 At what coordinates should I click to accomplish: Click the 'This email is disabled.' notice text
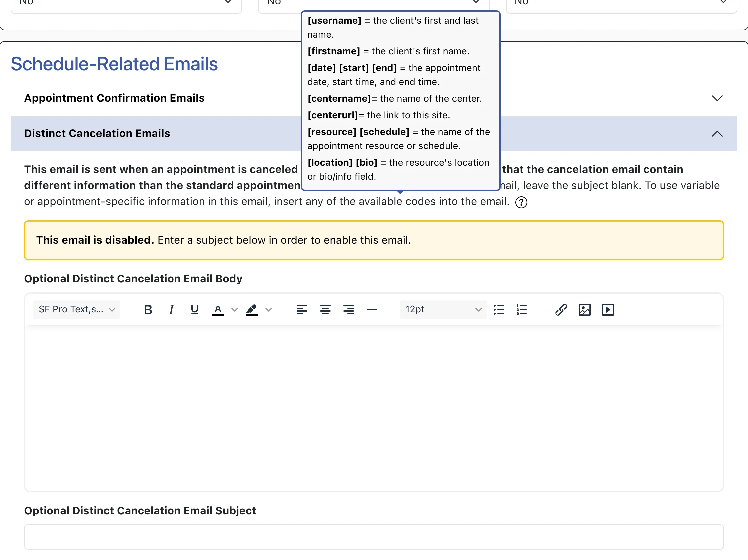(x=95, y=240)
